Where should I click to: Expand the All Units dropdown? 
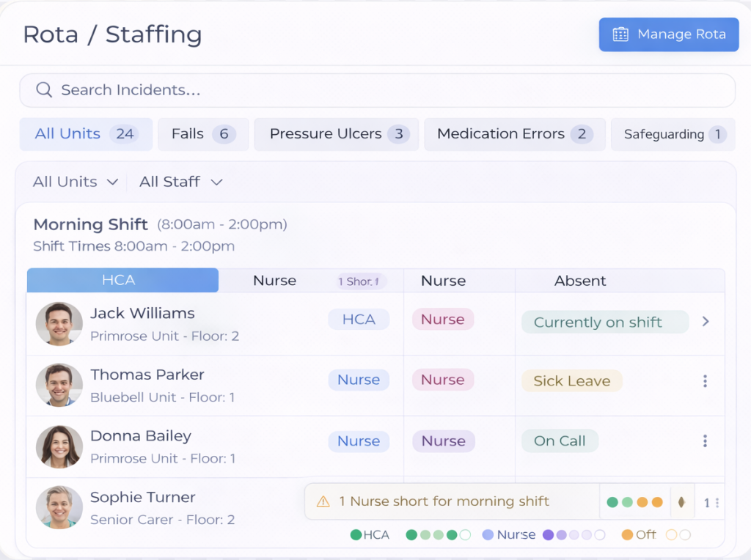[x=76, y=182]
